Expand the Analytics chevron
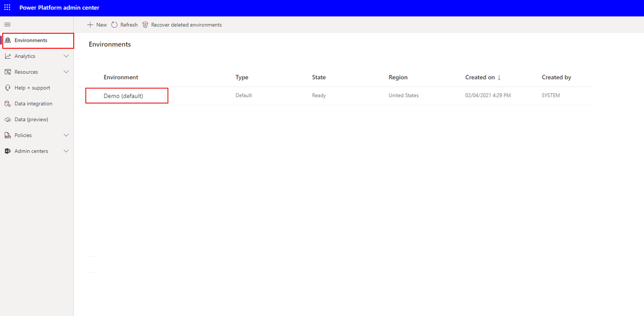 click(66, 56)
